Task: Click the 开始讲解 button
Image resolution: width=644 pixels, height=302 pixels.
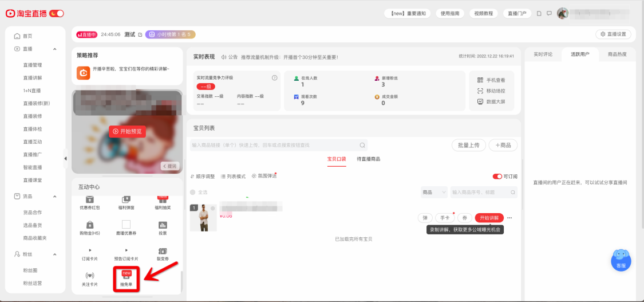Action: pyautogui.click(x=489, y=218)
